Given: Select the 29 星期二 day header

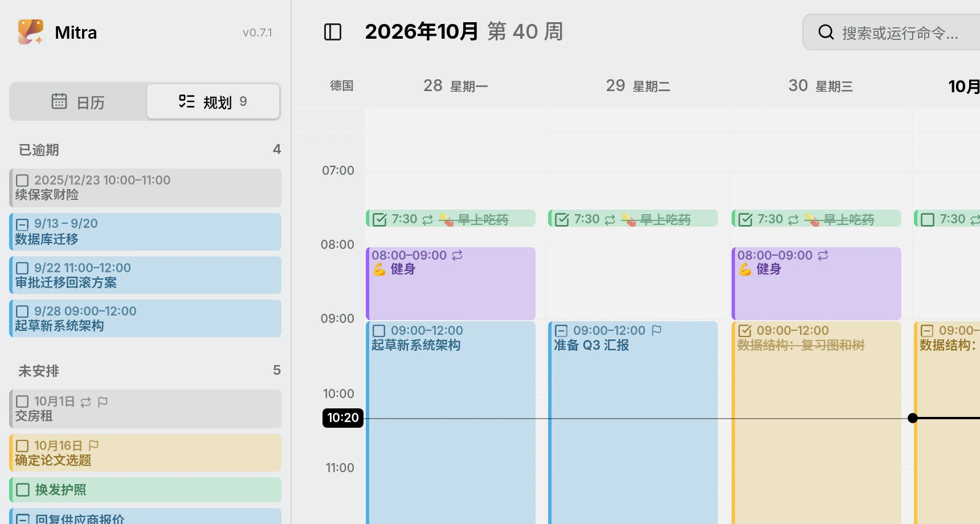Looking at the screenshot, I should pyautogui.click(x=638, y=86).
